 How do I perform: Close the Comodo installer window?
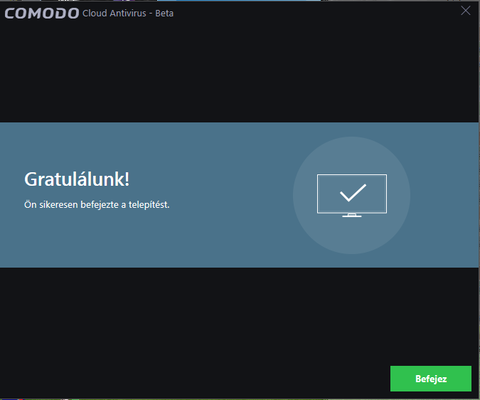tap(465, 11)
